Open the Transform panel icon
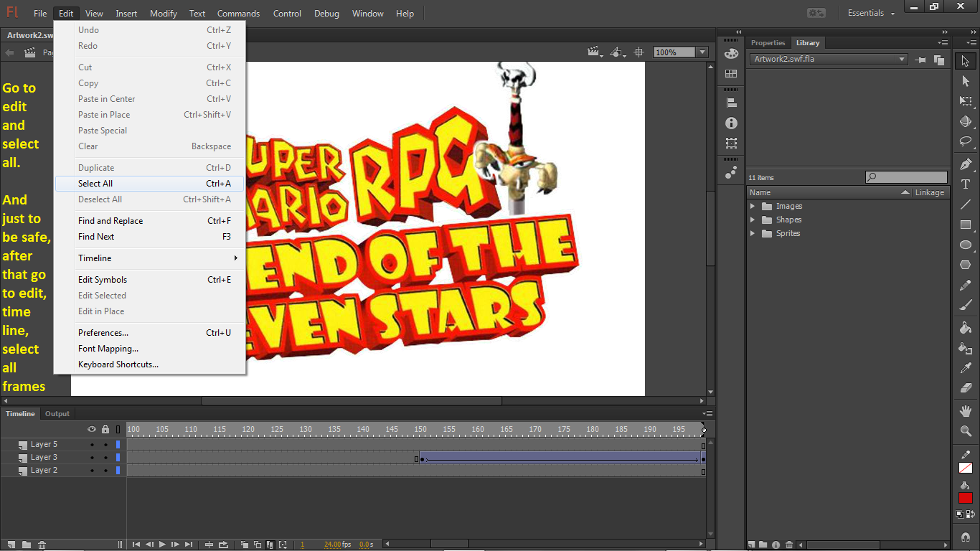This screenshot has height=551, width=980. pos(731,143)
